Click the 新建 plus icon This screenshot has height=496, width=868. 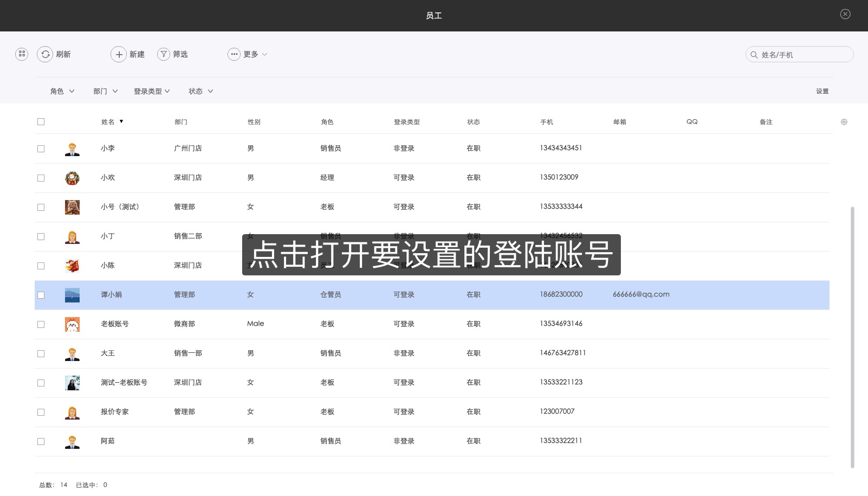click(119, 54)
